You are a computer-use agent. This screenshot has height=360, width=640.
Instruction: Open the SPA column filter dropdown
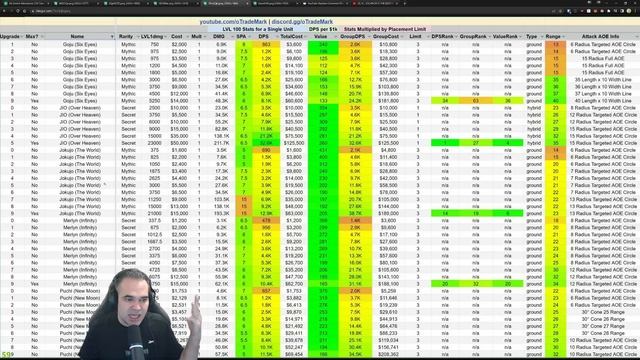[249, 37]
